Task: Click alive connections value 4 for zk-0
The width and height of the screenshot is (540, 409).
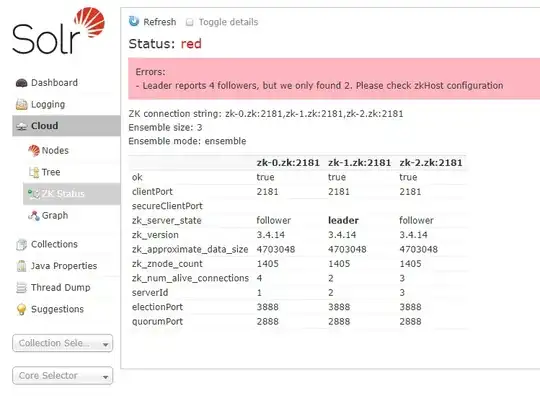Action: [x=259, y=278]
